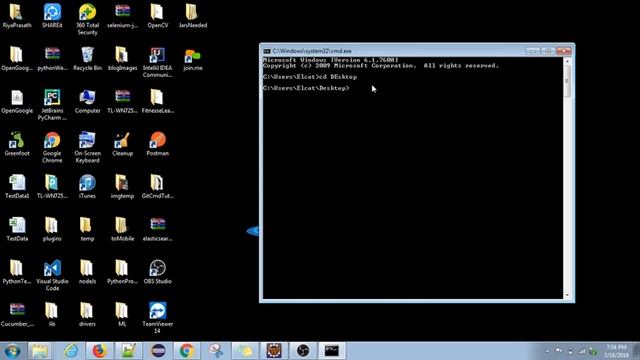Viewport: 640px width, 360px height.
Task: Open the iTunes desktop shortcut
Action: coord(87,187)
